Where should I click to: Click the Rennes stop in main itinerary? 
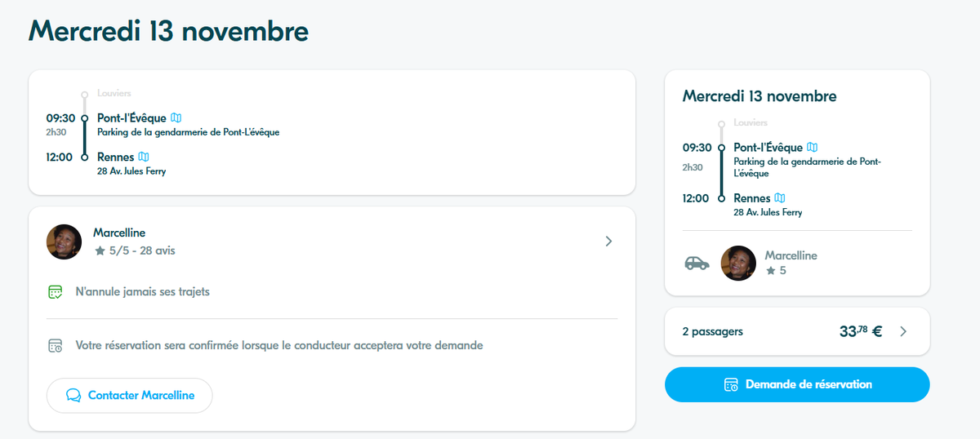click(115, 157)
